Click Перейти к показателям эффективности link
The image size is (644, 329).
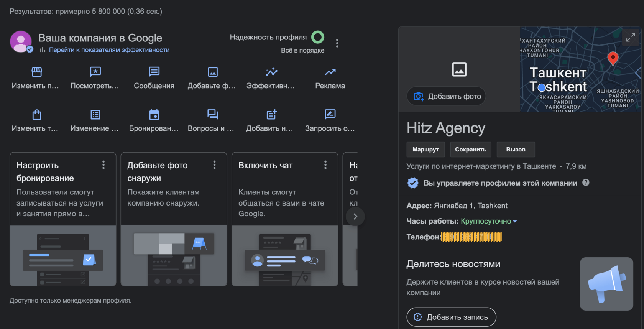click(109, 50)
